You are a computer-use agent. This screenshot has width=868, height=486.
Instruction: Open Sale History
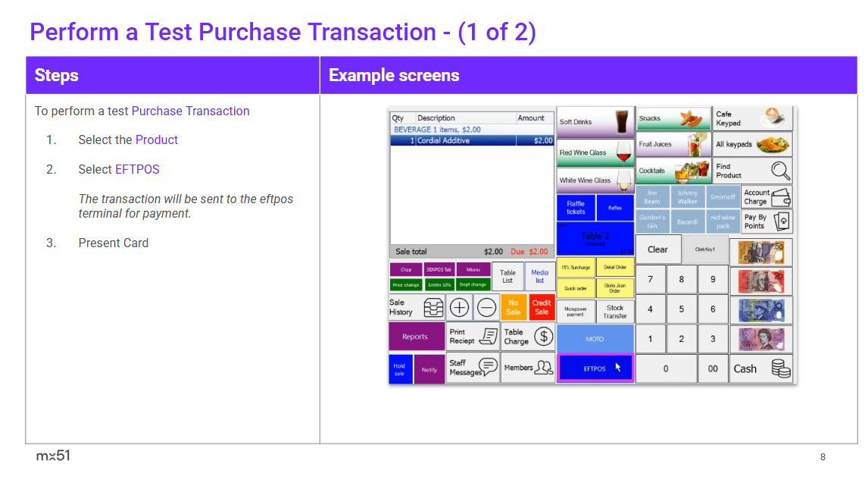click(417, 307)
